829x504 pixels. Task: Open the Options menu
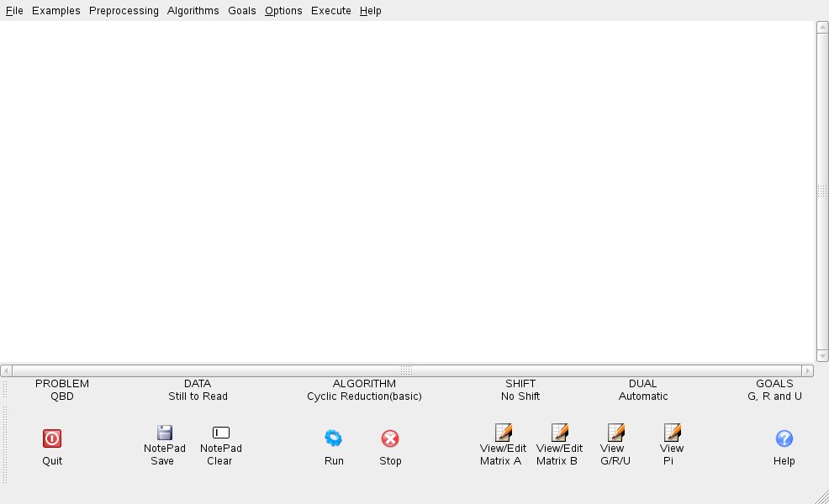(x=283, y=11)
